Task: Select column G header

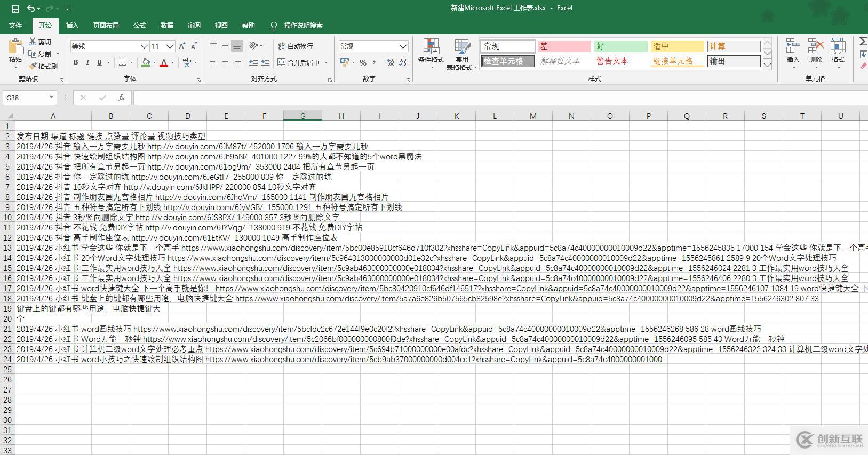Action: tap(302, 116)
